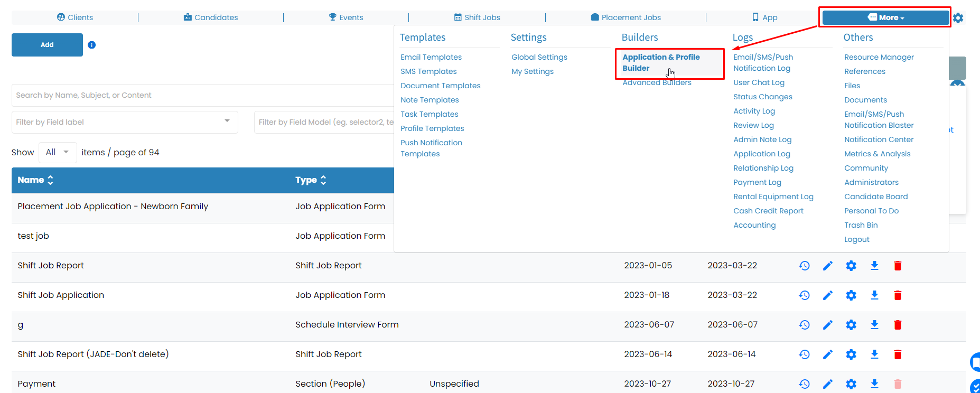Focus the Search by Name, Subject, or Content field

[203, 95]
